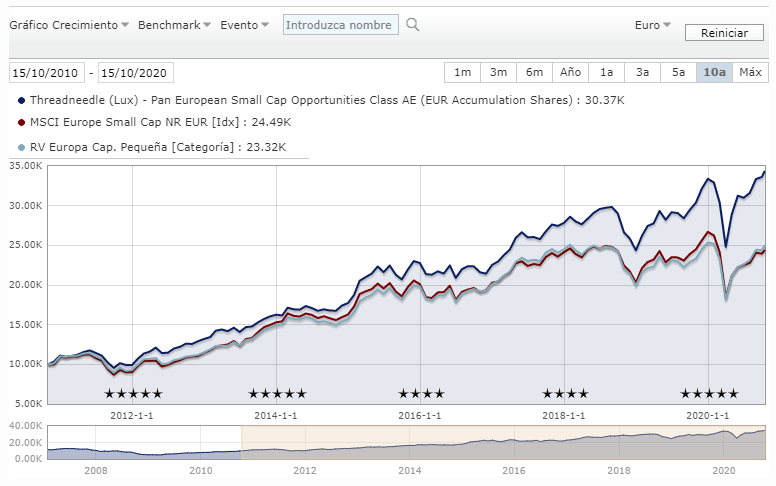Click the 2014 five-star rating marker
Image resolution: width=776 pixels, height=486 pixels.
[x=277, y=394]
